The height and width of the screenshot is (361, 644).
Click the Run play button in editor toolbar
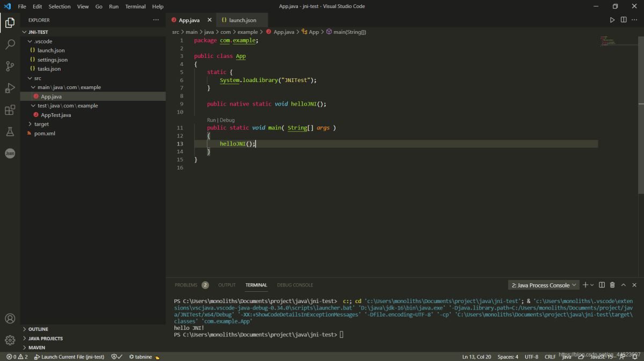click(612, 20)
